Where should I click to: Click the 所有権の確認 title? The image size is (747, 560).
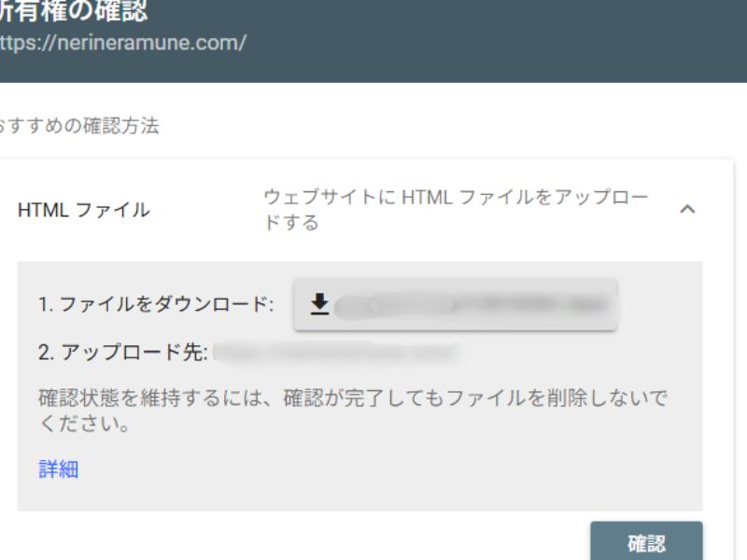[x=74, y=11]
